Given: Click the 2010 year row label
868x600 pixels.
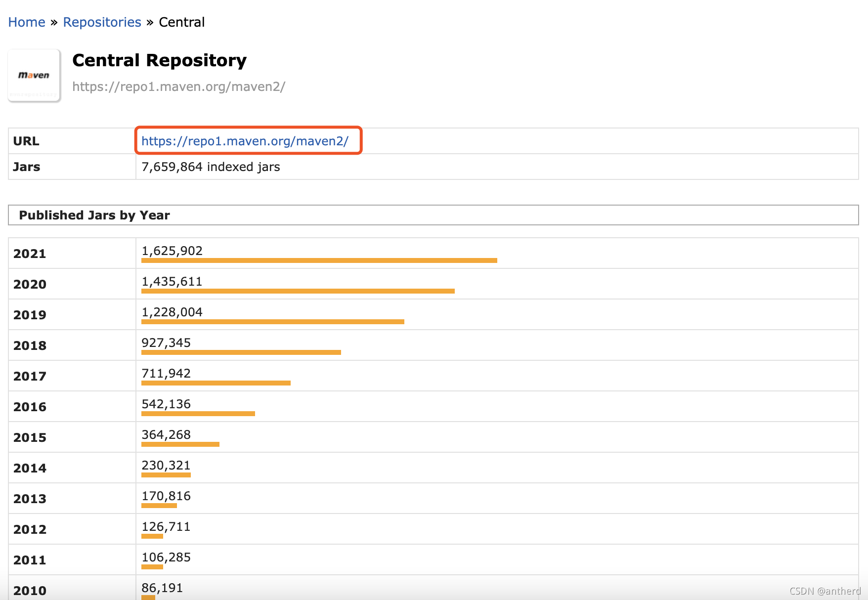Looking at the screenshot, I should coord(30,591).
